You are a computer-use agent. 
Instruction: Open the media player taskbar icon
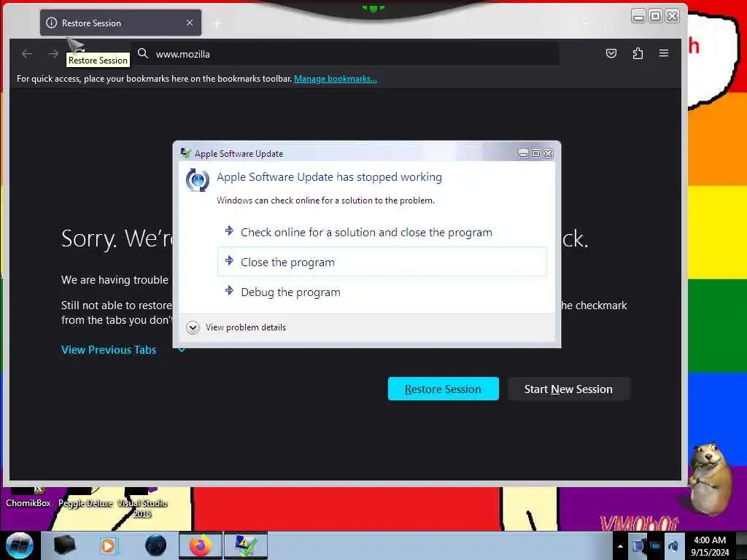tap(108, 545)
